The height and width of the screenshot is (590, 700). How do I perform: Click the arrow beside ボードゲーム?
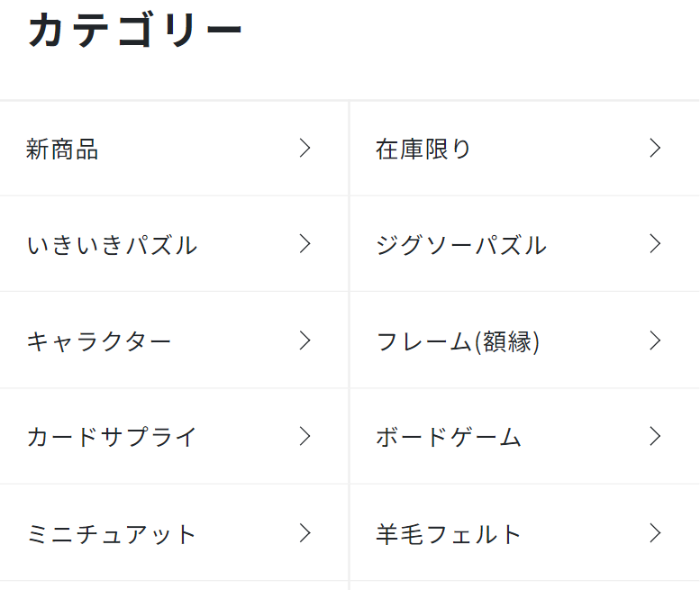click(x=655, y=437)
